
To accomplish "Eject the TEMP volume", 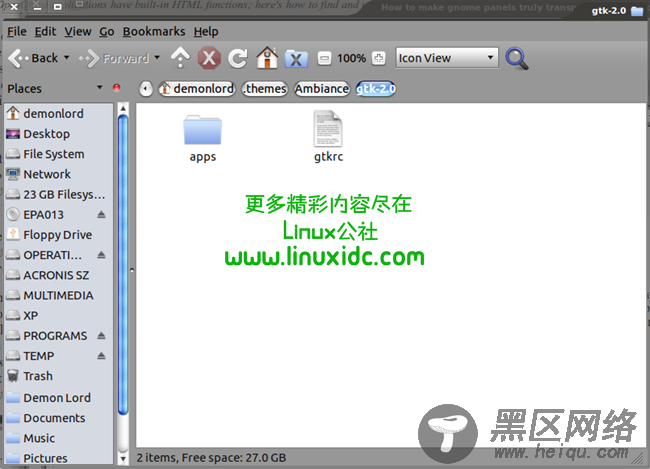I will click(101, 355).
